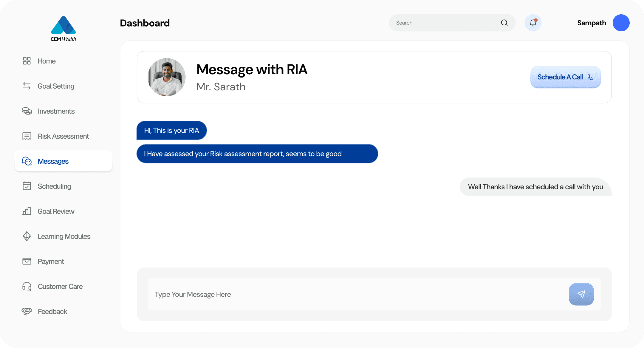Click the search magnifier icon

click(504, 23)
